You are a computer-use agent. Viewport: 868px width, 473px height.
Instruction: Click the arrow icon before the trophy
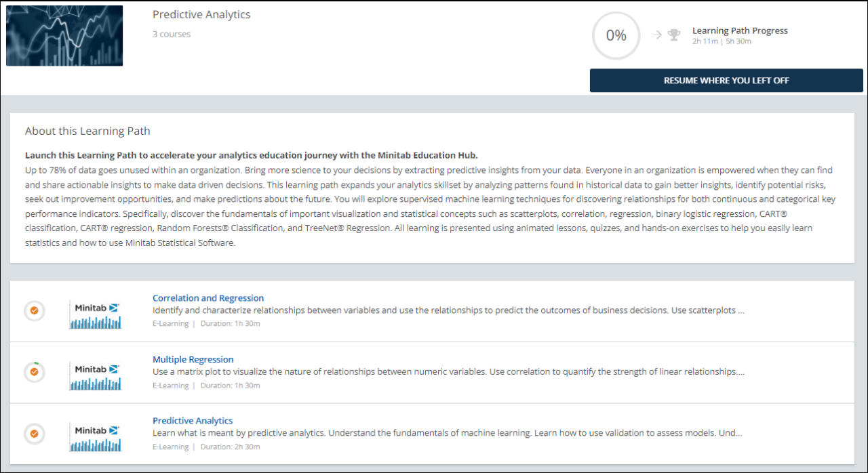(x=656, y=35)
